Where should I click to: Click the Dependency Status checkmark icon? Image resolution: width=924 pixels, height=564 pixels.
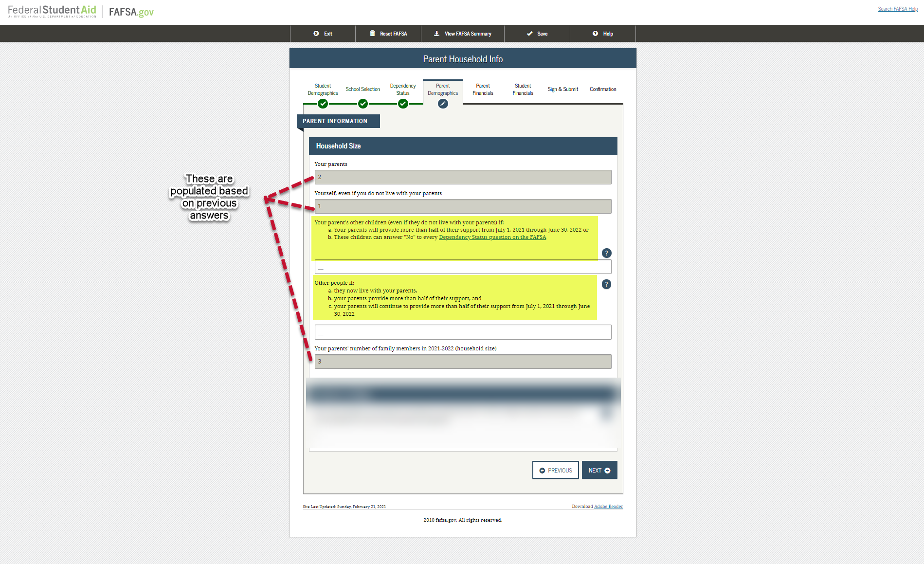point(403,103)
